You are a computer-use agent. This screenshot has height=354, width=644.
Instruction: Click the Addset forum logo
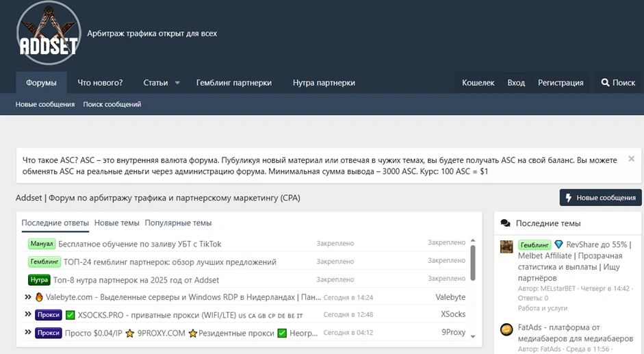tap(47, 34)
